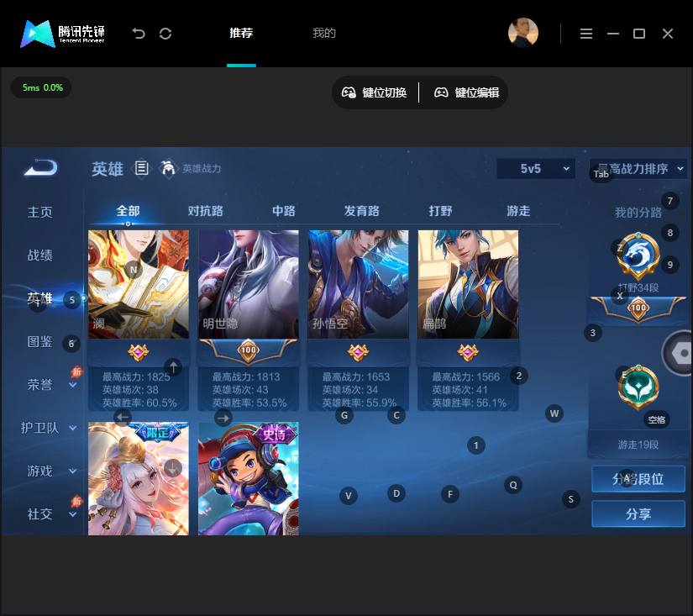Go to 战绩 in the sidebar
693x616 pixels.
click(x=39, y=255)
